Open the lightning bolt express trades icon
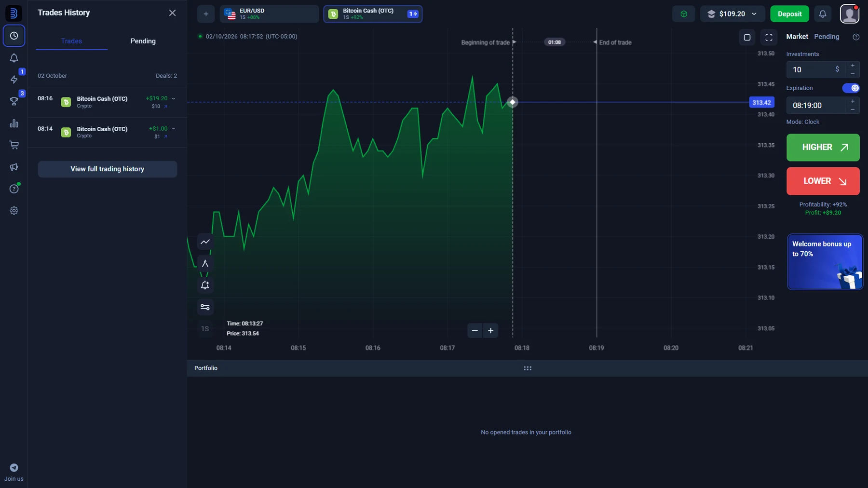868x488 pixels. click(x=14, y=80)
